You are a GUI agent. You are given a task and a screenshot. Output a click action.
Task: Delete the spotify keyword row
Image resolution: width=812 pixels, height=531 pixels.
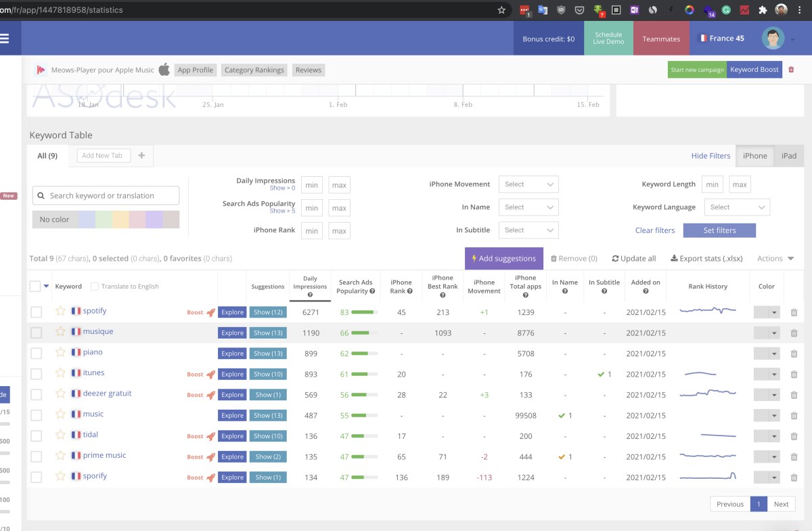coord(794,312)
